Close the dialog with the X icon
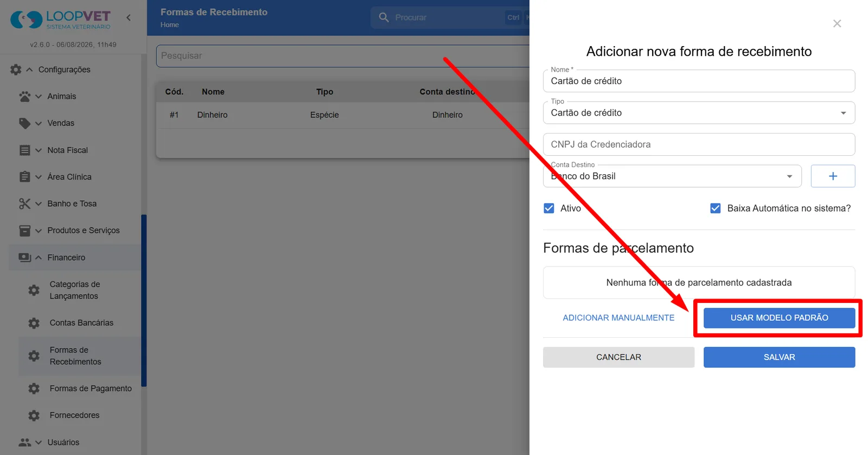 [x=837, y=23]
